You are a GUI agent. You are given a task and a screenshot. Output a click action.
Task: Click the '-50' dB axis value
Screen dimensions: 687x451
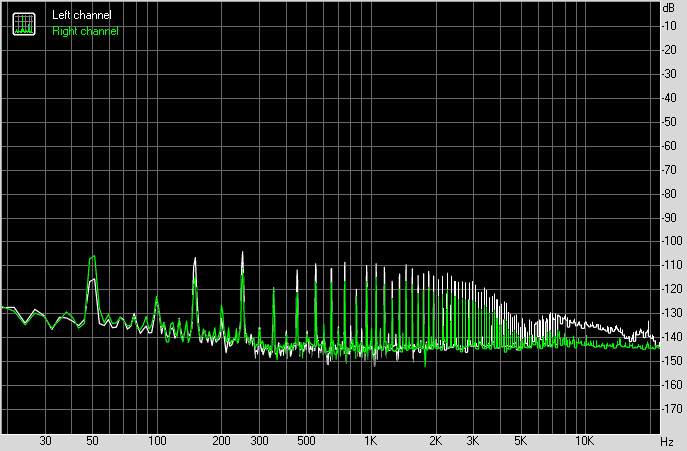click(669, 121)
